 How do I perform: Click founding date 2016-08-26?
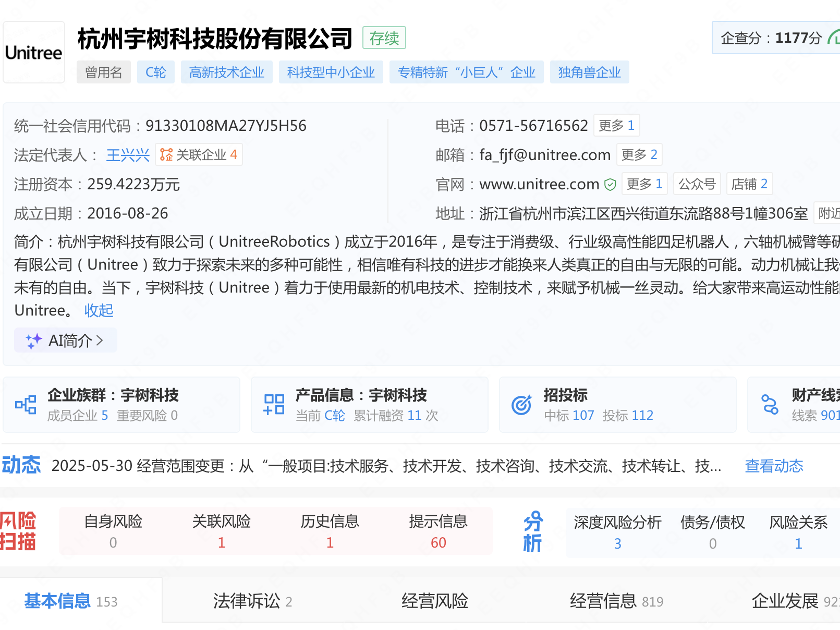click(128, 213)
